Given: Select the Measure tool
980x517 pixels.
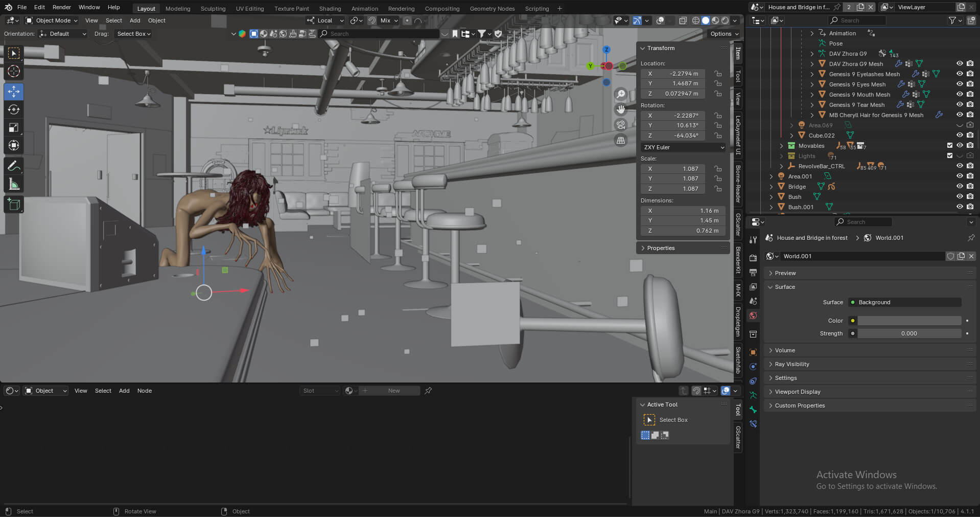Looking at the screenshot, I should coord(14,184).
